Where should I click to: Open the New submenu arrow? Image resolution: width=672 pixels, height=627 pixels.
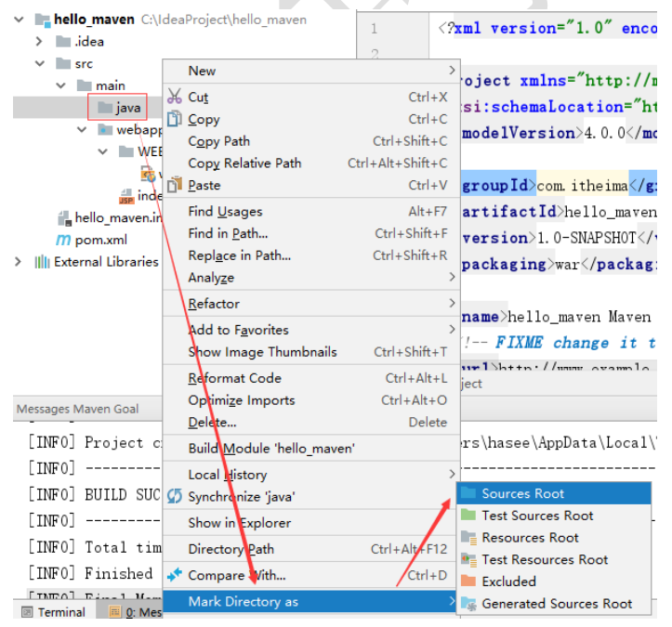452,71
